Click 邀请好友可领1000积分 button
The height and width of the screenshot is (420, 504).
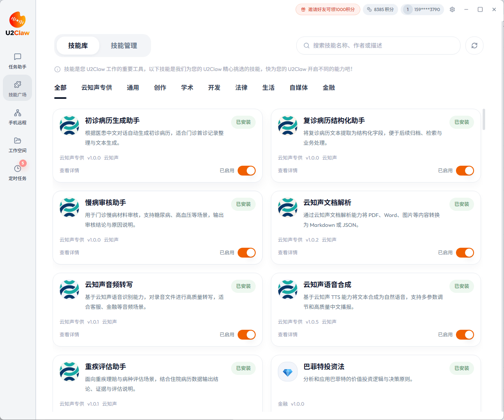coord(328,9)
